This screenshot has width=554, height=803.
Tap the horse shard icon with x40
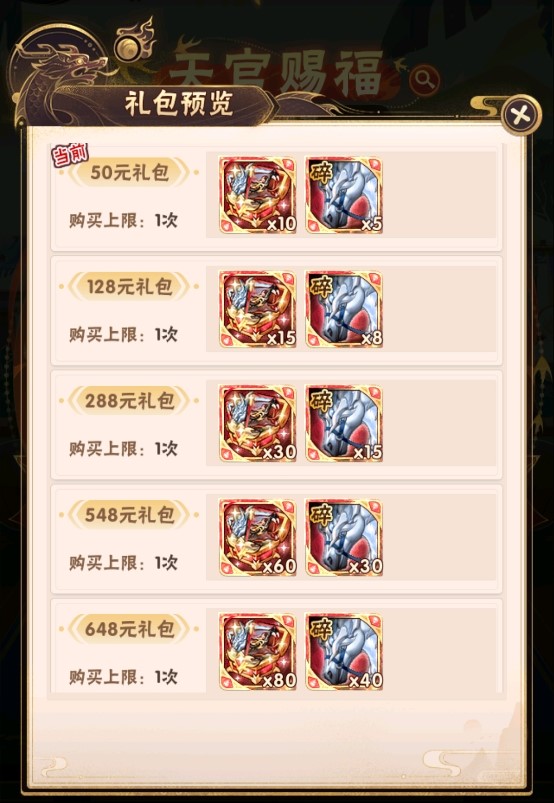coord(344,652)
